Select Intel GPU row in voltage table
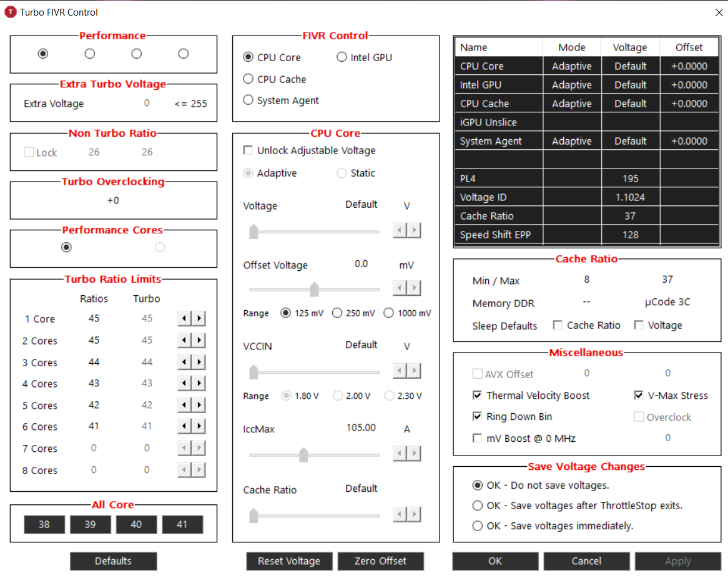The width and height of the screenshot is (728, 576). pyautogui.click(x=587, y=85)
